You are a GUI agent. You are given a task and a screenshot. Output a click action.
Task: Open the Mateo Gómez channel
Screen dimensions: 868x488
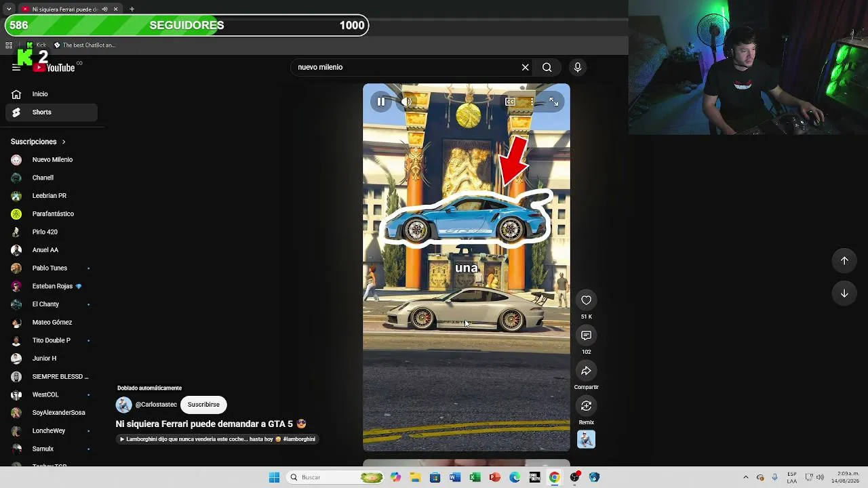coord(52,323)
